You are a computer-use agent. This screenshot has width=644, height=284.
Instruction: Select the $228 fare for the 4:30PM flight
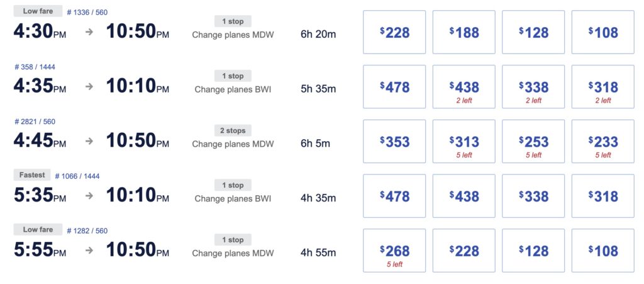(394, 33)
